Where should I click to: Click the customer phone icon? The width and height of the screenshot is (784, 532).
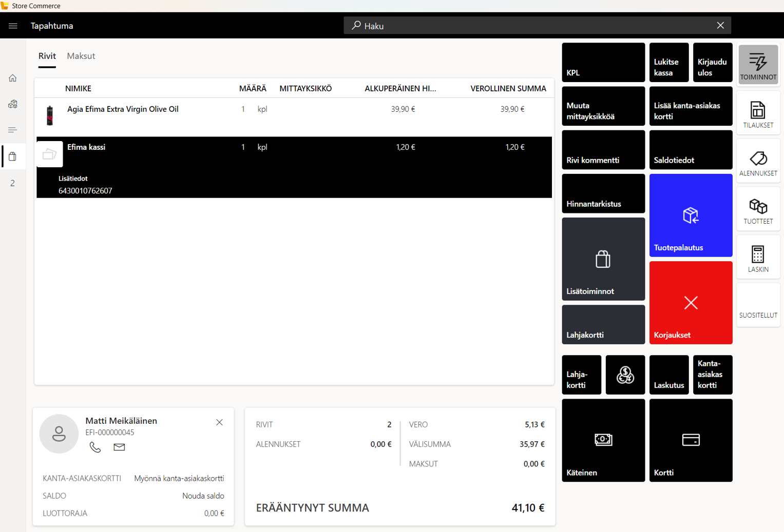tap(95, 447)
